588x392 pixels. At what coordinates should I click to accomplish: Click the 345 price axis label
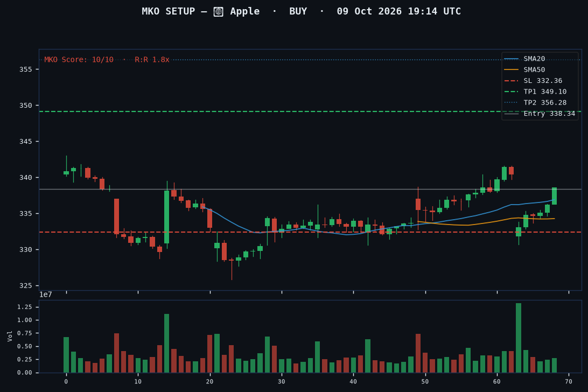[x=25, y=142]
